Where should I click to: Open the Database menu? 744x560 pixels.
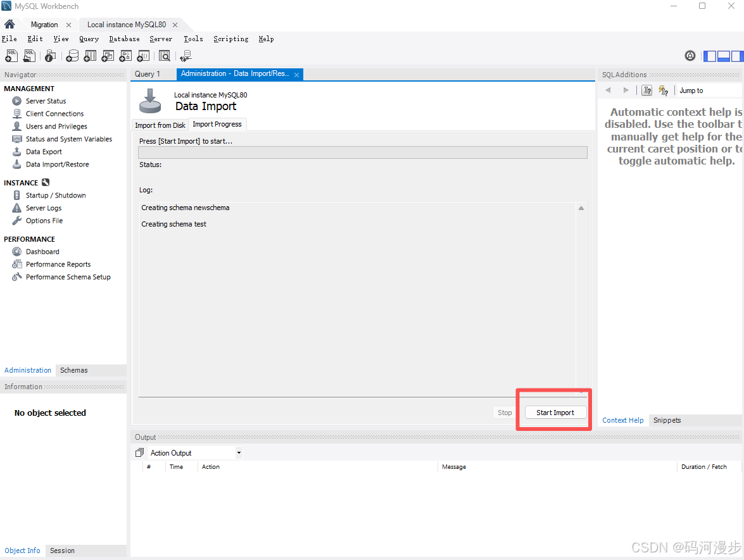point(124,39)
